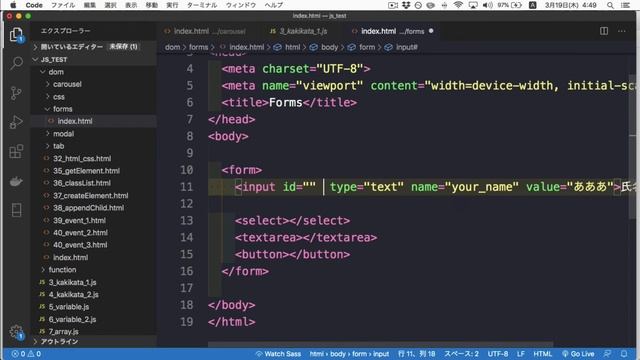
Task: Open notifications bell in status bar
Action: 624,354
